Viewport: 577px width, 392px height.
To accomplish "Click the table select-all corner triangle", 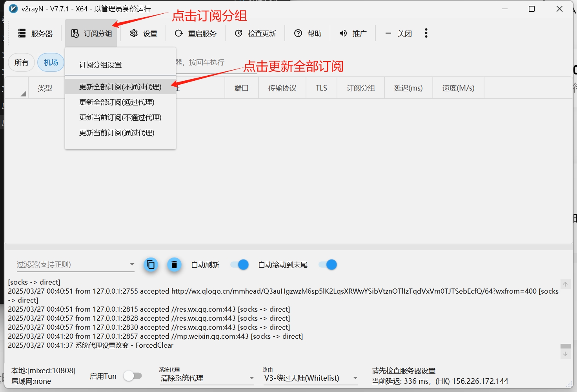I will point(23,93).
